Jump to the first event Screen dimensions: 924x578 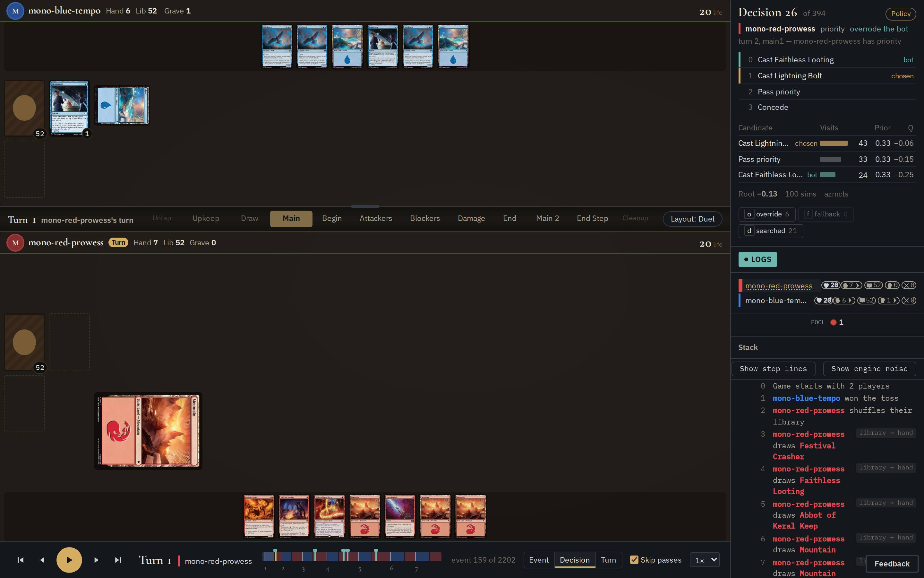click(21, 560)
